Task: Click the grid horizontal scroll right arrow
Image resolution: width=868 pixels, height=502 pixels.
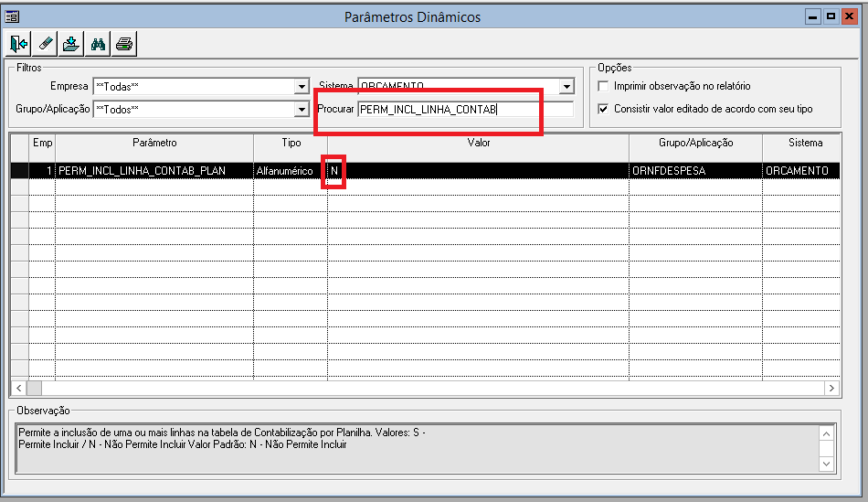Action: tap(831, 389)
